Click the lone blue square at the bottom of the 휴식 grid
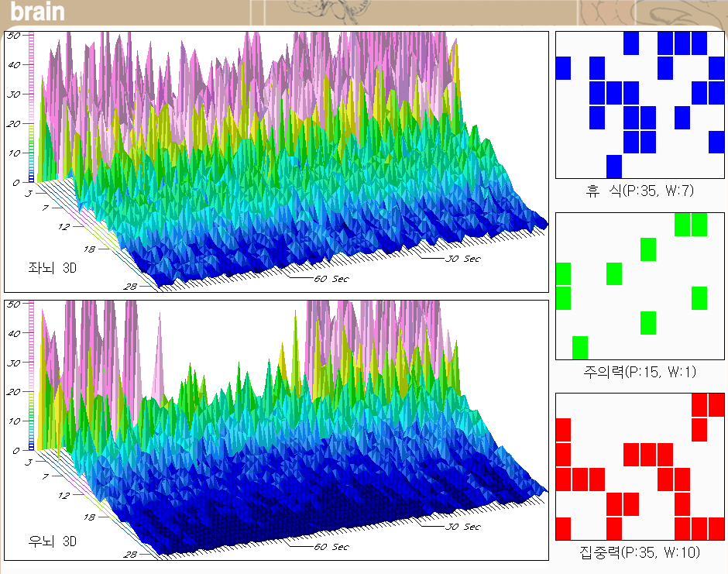The image size is (728, 574). 614,166
